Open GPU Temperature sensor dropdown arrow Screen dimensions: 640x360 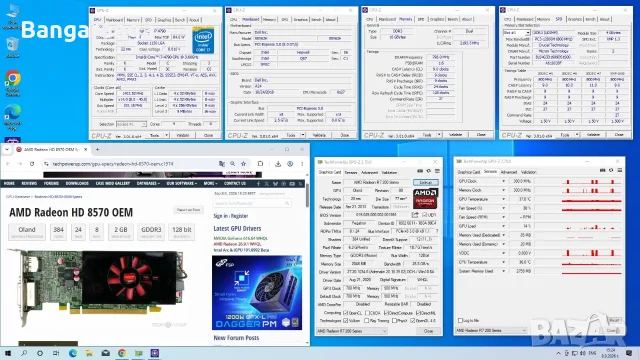tap(503, 199)
